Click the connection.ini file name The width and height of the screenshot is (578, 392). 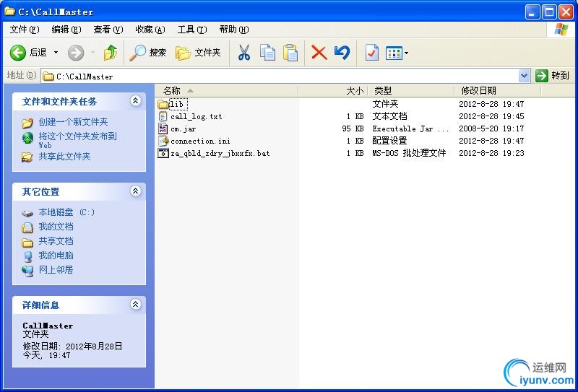(x=201, y=141)
